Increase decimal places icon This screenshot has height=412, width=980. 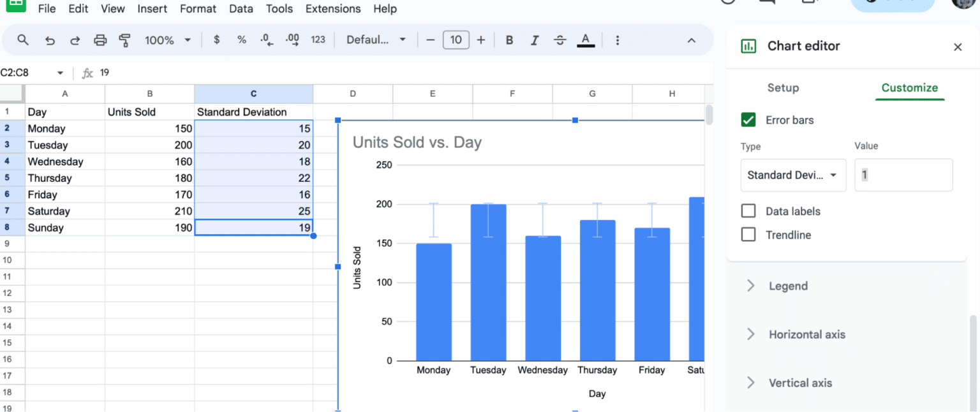[292, 40]
